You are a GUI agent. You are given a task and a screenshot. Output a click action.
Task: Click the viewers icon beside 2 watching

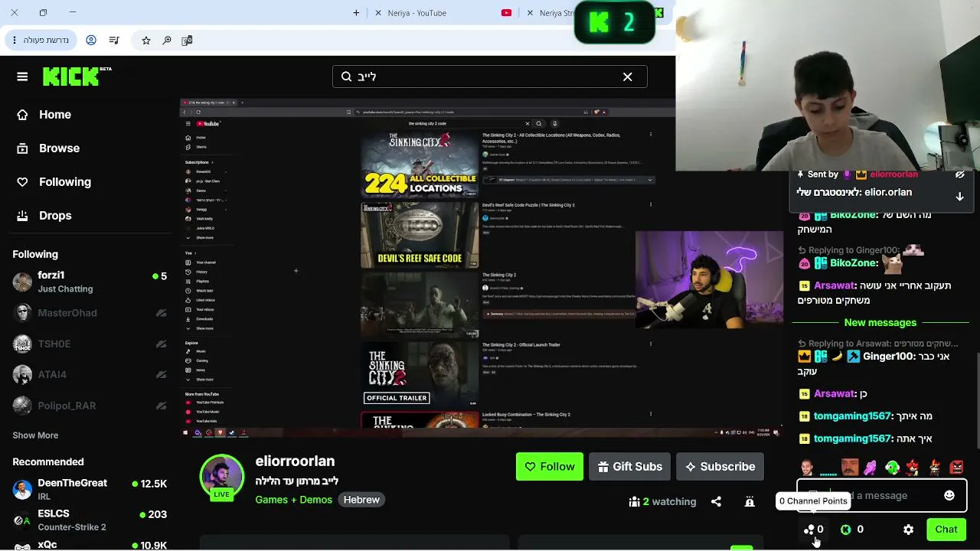(634, 502)
